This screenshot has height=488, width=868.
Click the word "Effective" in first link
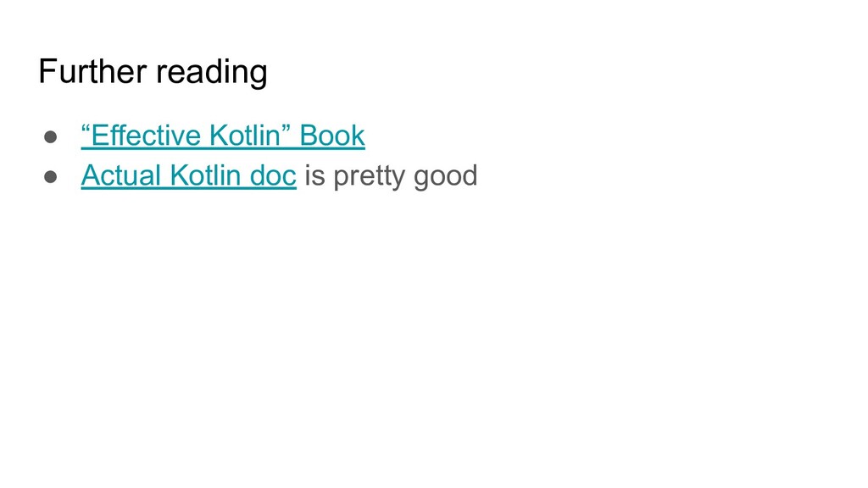[146, 136]
